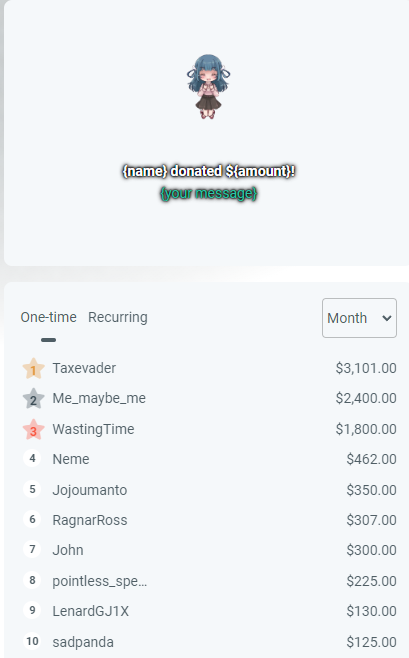The width and height of the screenshot is (409, 658).
Task: Click the $3,101.00 top donation amount
Action: (x=366, y=368)
